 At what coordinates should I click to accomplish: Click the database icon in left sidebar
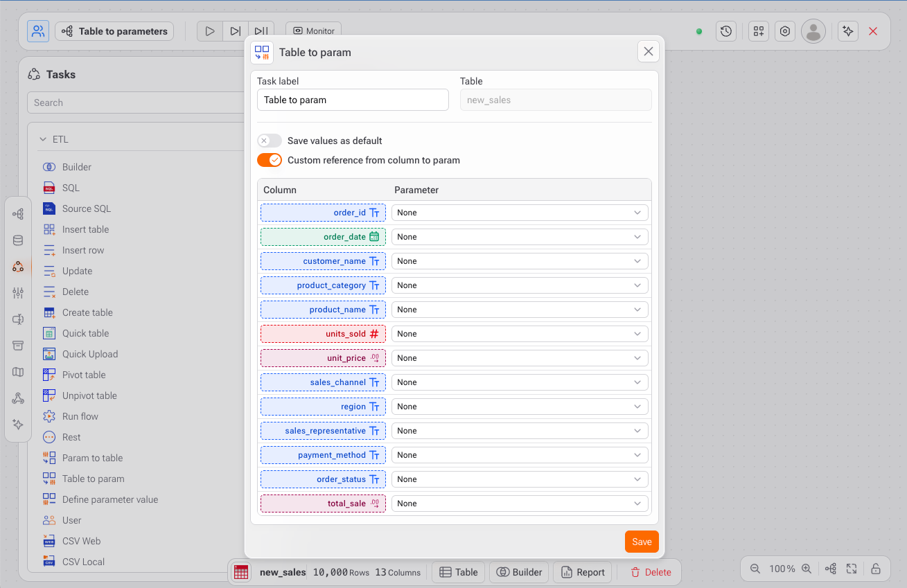[x=18, y=240]
